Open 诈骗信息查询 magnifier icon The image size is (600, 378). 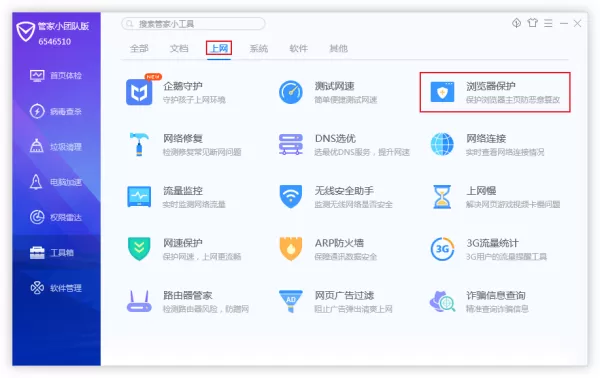pyautogui.click(x=442, y=301)
